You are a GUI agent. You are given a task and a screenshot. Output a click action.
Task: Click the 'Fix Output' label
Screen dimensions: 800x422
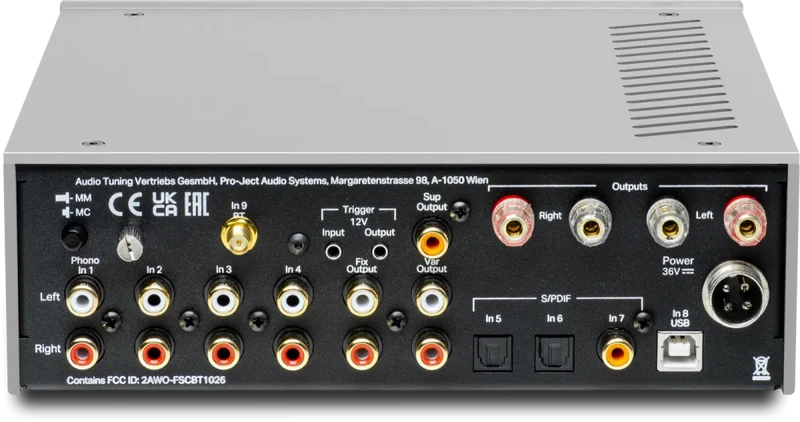(362, 265)
